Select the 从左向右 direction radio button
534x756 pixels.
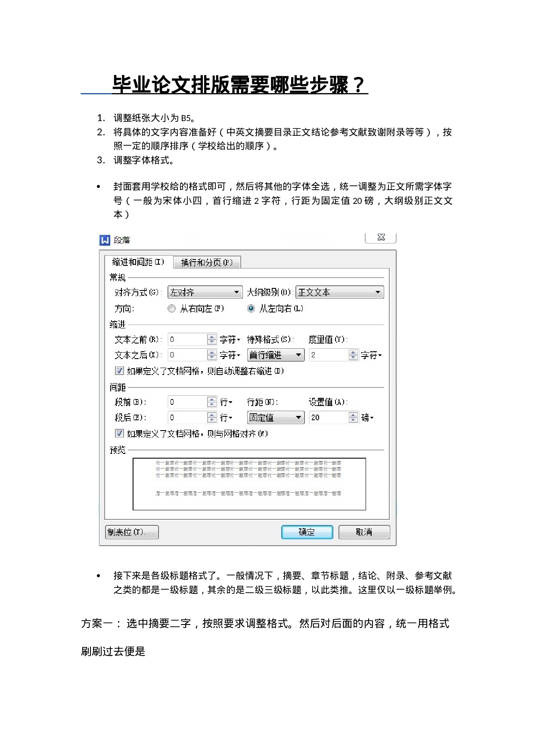[x=251, y=309]
